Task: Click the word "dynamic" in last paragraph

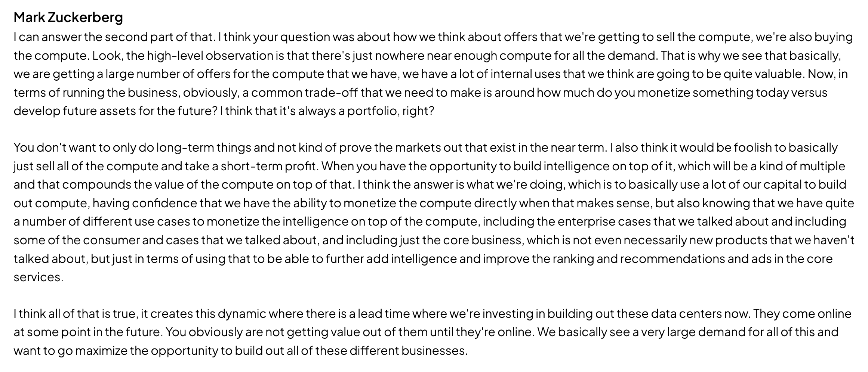Action: (x=242, y=314)
